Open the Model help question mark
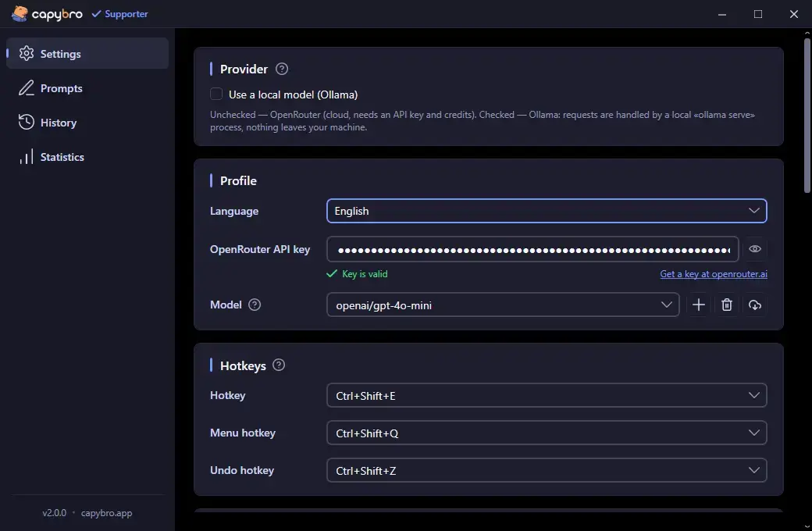Screen dimensions: 812x531 (x=255, y=305)
